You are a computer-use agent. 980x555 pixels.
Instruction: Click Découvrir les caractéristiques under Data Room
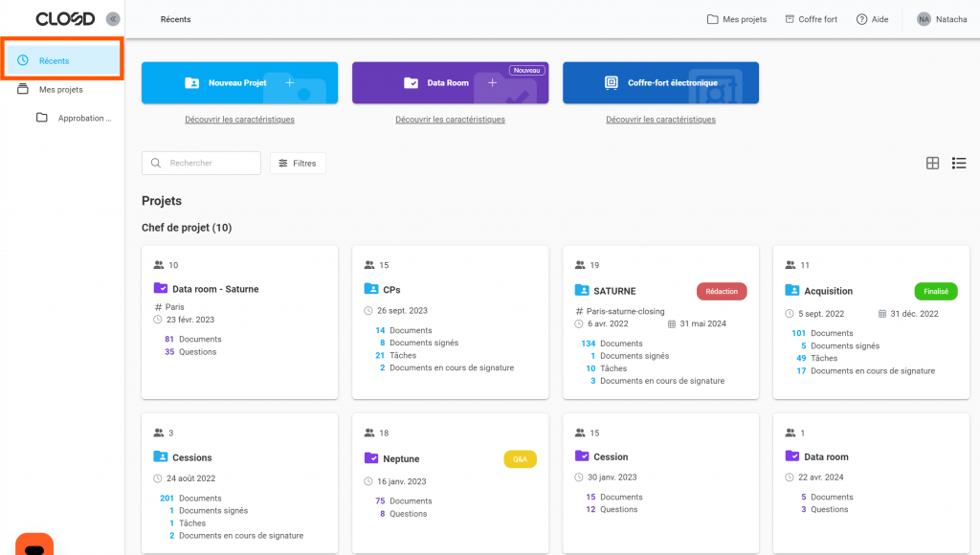click(450, 120)
